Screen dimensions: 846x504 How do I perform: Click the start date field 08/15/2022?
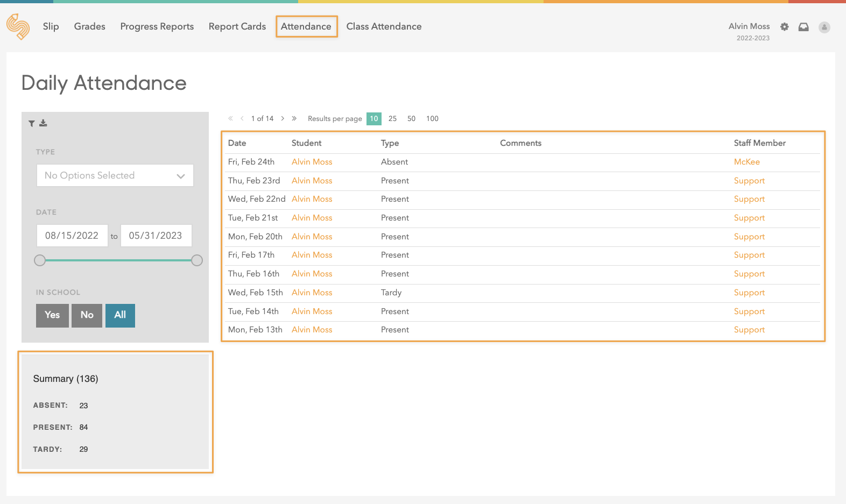click(x=72, y=236)
